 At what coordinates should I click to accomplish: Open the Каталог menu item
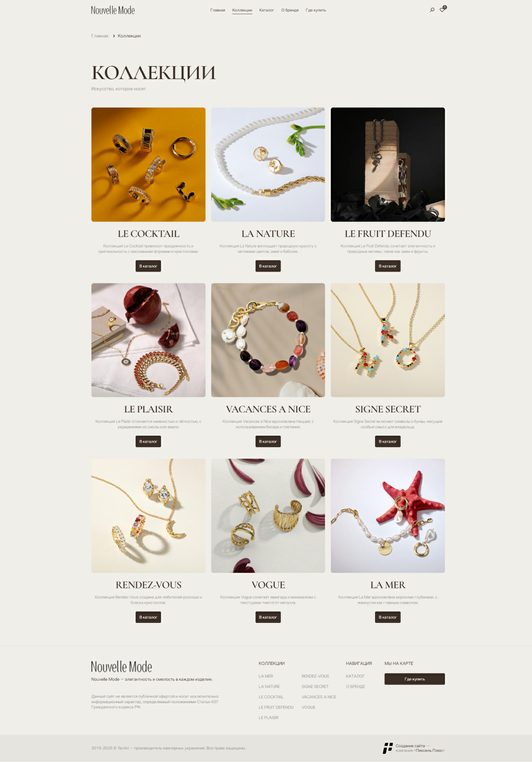click(267, 10)
